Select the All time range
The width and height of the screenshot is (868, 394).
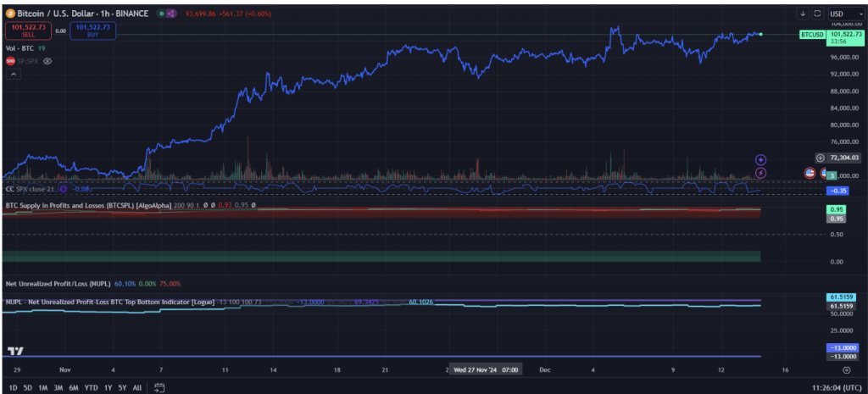[x=137, y=387]
